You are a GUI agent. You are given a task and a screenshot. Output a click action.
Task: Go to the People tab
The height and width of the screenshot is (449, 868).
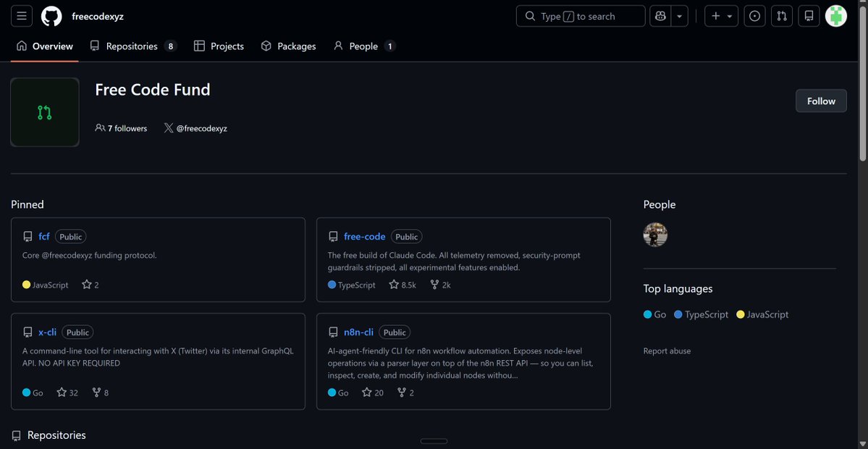[364, 46]
